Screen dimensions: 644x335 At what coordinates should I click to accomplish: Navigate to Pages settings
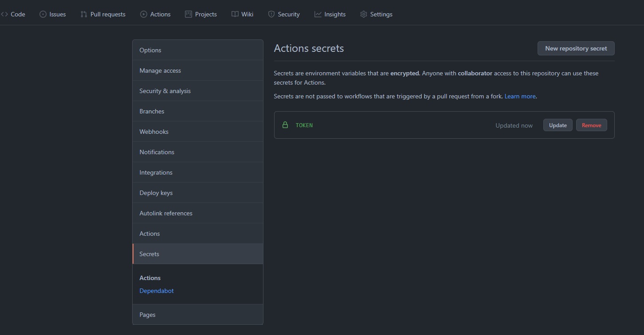[x=147, y=315]
